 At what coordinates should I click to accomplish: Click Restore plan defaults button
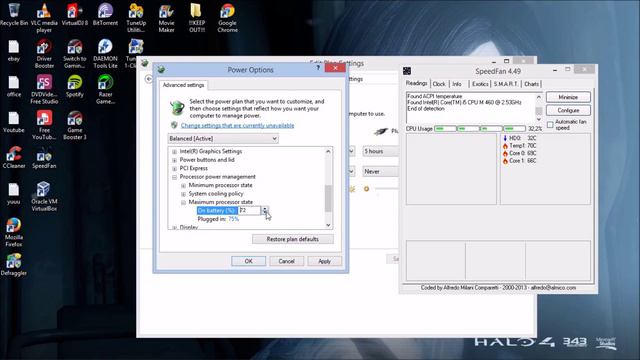[x=293, y=239]
